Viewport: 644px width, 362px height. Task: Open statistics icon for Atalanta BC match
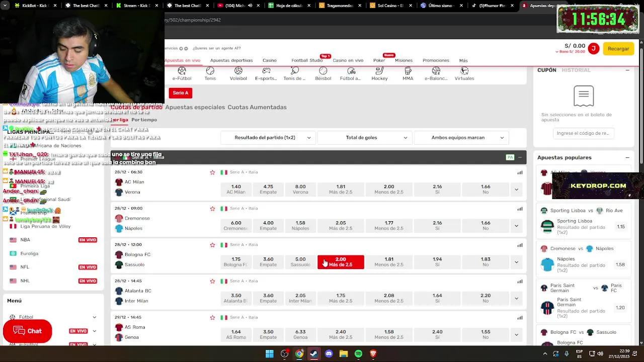click(520, 281)
